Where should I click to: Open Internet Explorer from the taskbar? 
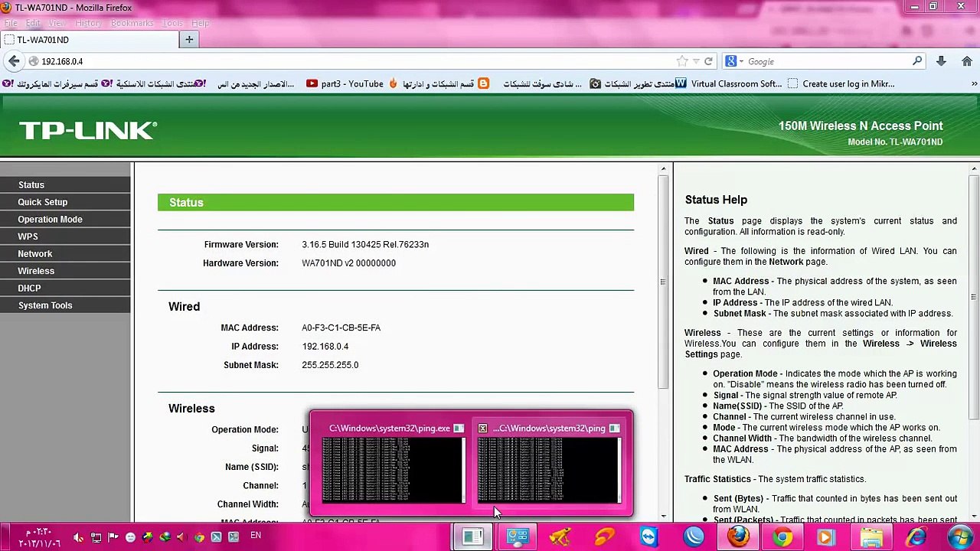click(x=916, y=537)
